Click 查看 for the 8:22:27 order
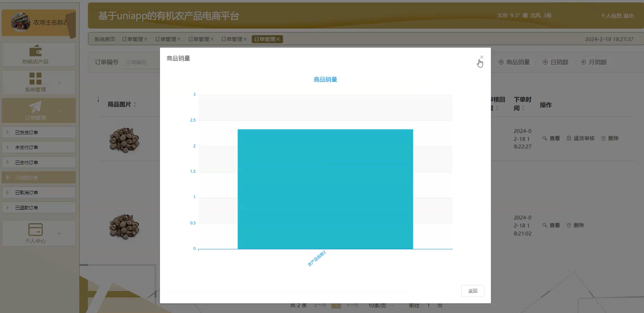 pyautogui.click(x=551, y=138)
